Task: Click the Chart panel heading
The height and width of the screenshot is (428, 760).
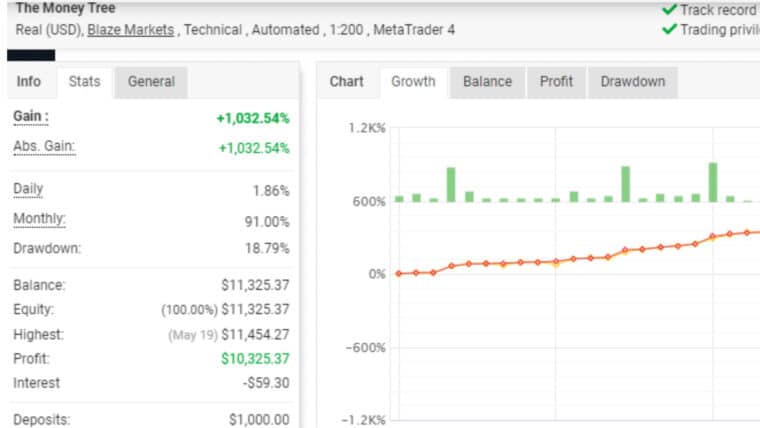Action: pos(347,81)
